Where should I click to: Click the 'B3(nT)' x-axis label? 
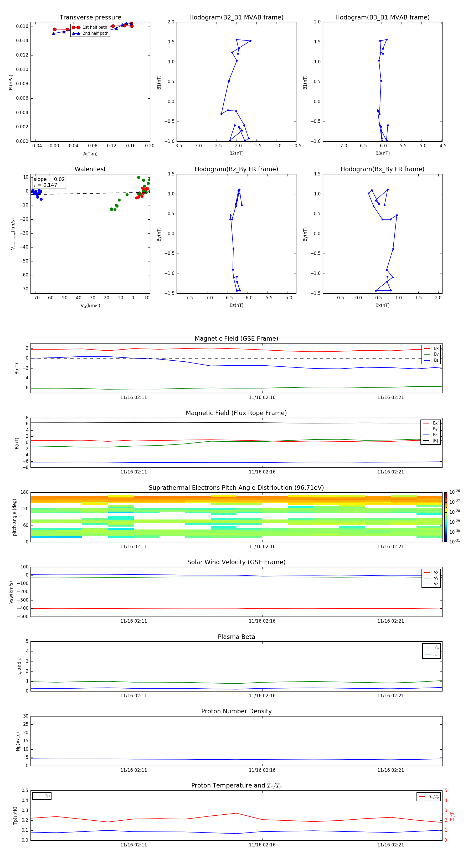point(382,153)
